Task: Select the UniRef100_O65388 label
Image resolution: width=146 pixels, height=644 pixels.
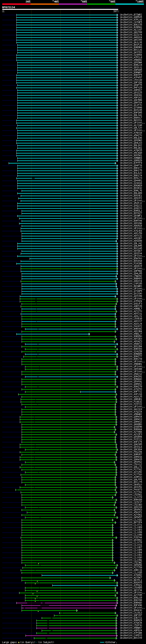Action: click(131, 369)
